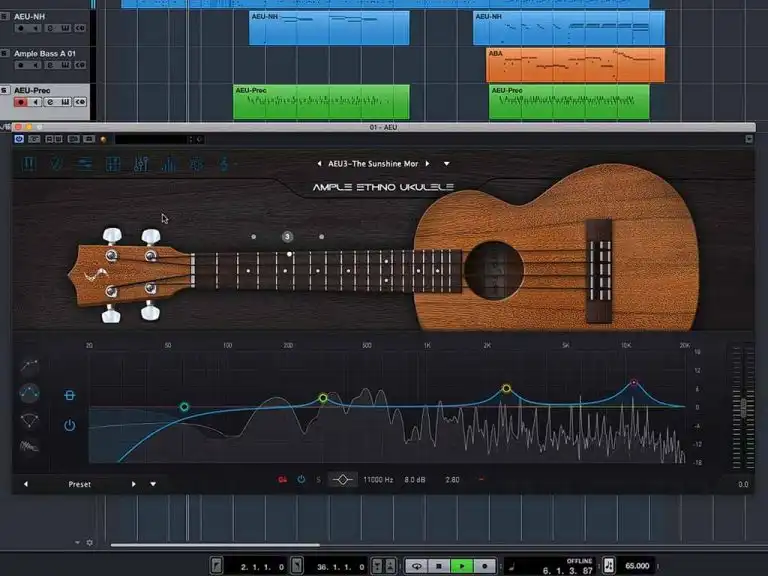
Task: Open the AEU3 preset dropdown arrow
Action: [x=447, y=164]
